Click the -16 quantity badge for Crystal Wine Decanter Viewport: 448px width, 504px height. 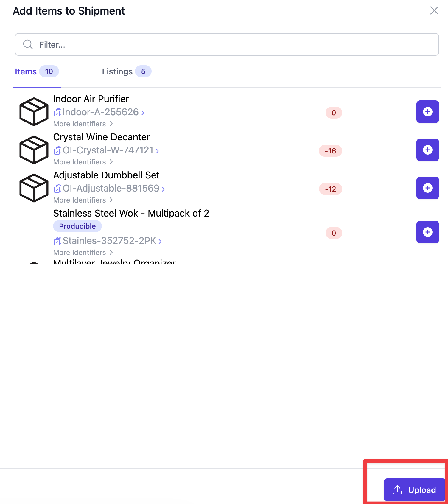click(x=330, y=151)
